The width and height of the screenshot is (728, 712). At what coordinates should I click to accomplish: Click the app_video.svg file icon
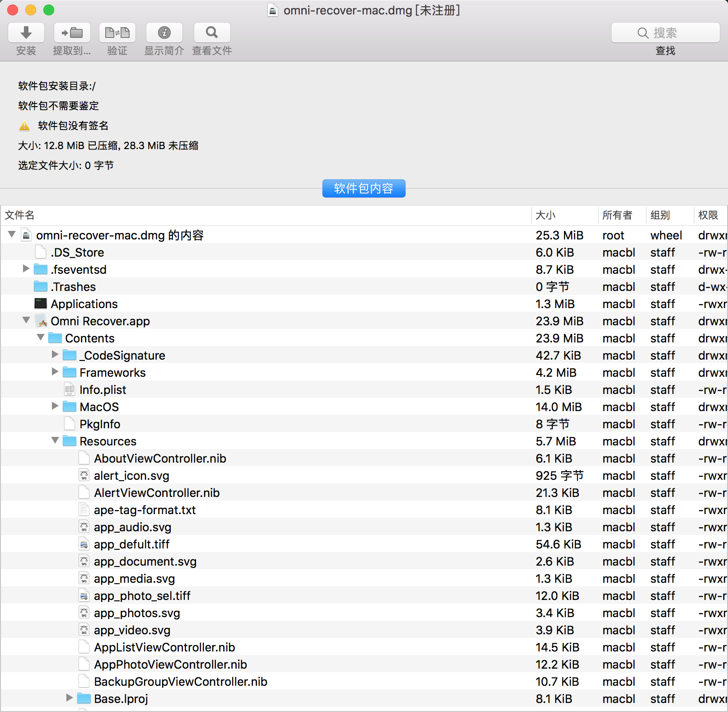[x=84, y=630]
